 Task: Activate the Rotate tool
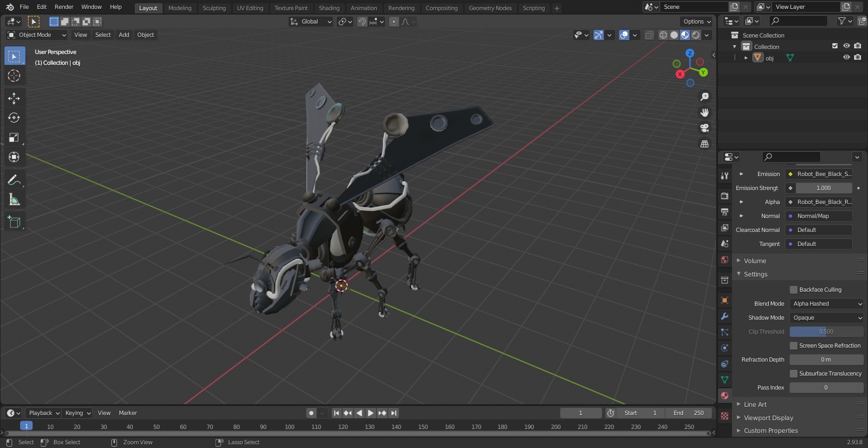(14, 118)
